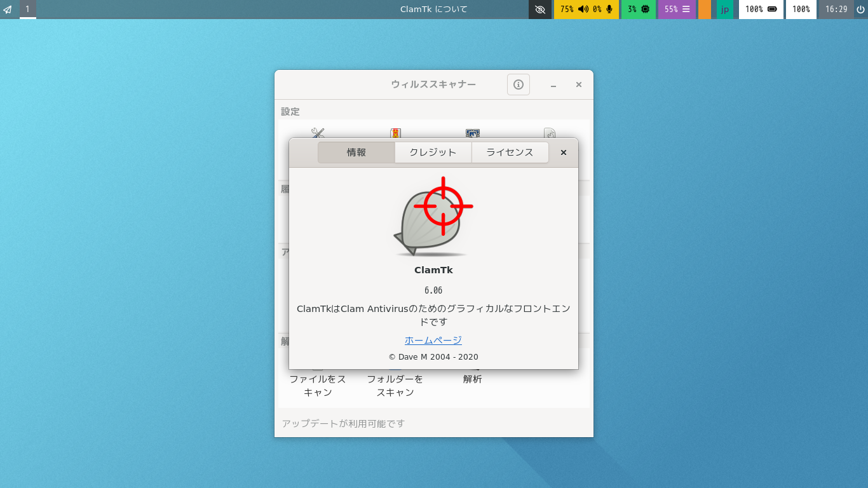Click the ClamTk について title in top bar
Screen dimensions: 868x488
pyautogui.click(x=434, y=10)
